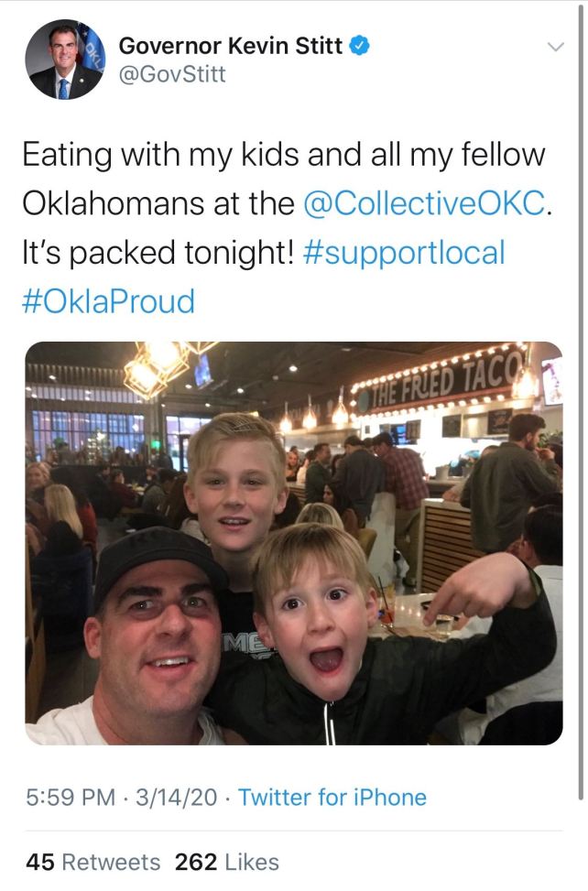
Task: Click the 5:59 PM timestamp
Action: [71, 798]
